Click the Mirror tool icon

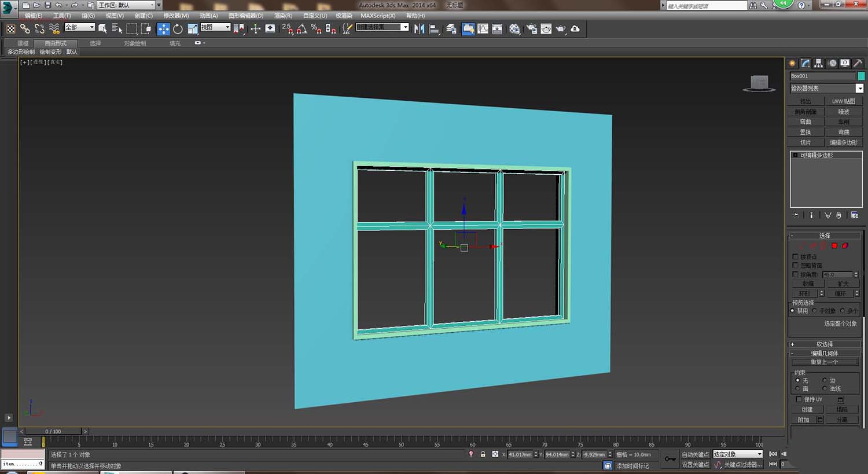(x=420, y=29)
